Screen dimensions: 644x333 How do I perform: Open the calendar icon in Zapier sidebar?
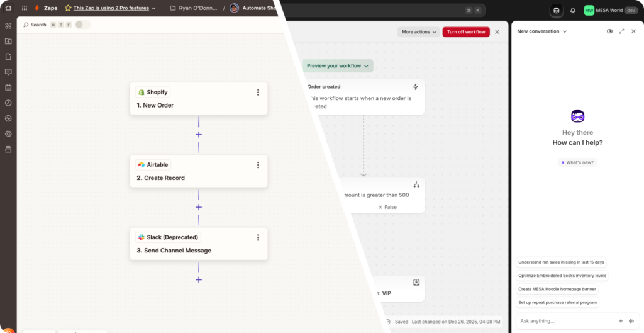tap(8, 87)
